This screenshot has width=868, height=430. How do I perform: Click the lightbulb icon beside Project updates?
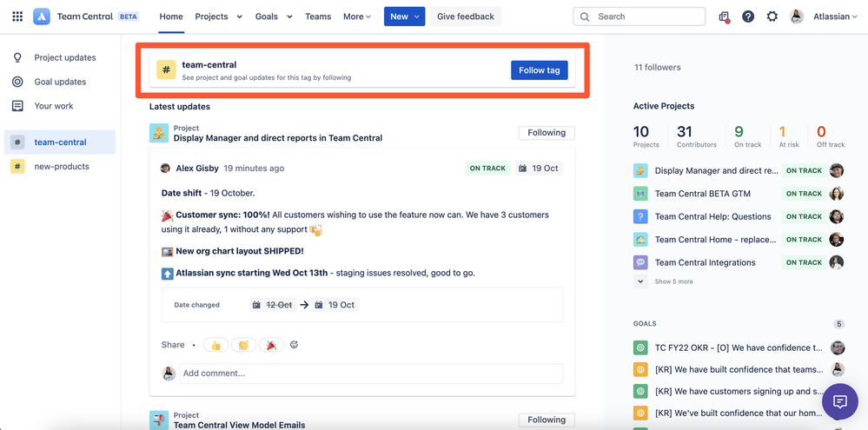pos(17,57)
